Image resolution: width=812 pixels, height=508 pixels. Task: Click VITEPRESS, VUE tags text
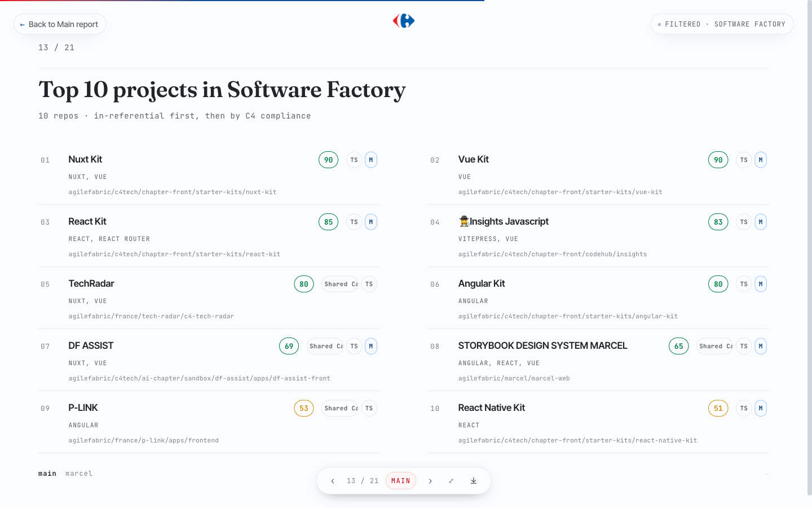pyautogui.click(x=488, y=239)
